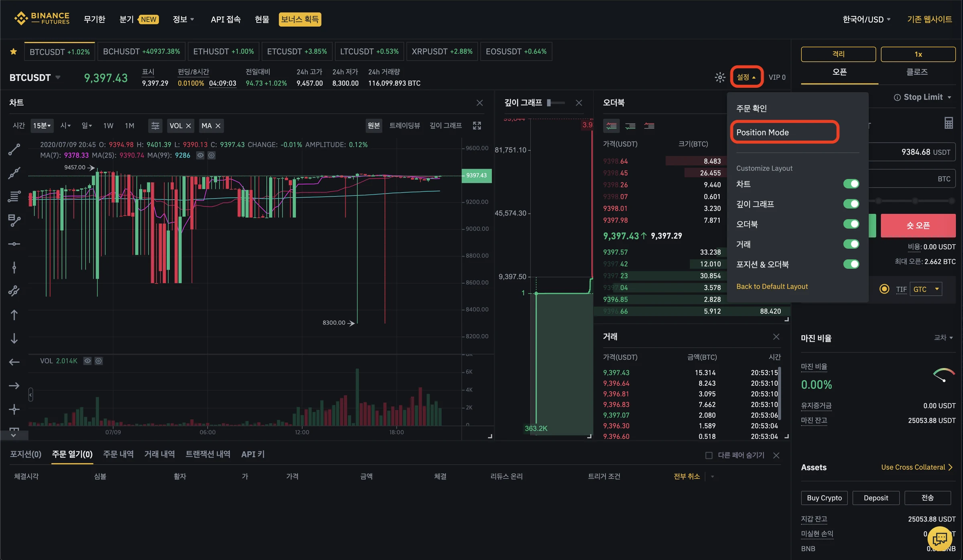Open the 한국어/USD language dropdown
Image resolution: width=963 pixels, height=560 pixels.
click(866, 19)
